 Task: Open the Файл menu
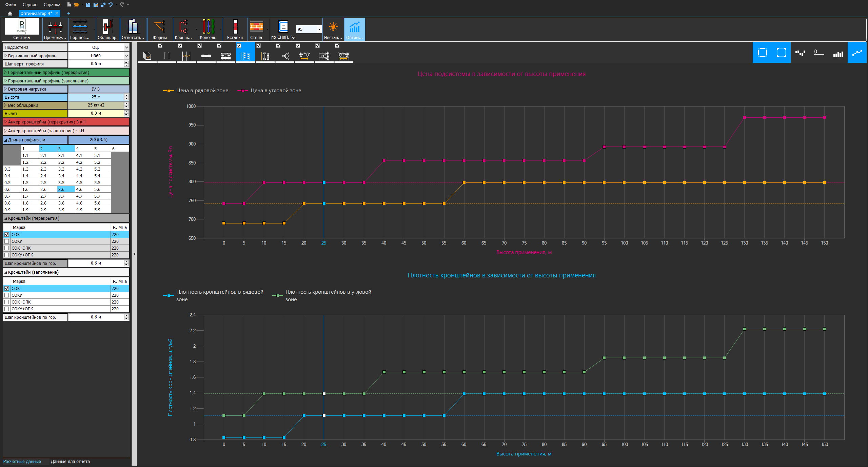click(11, 5)
